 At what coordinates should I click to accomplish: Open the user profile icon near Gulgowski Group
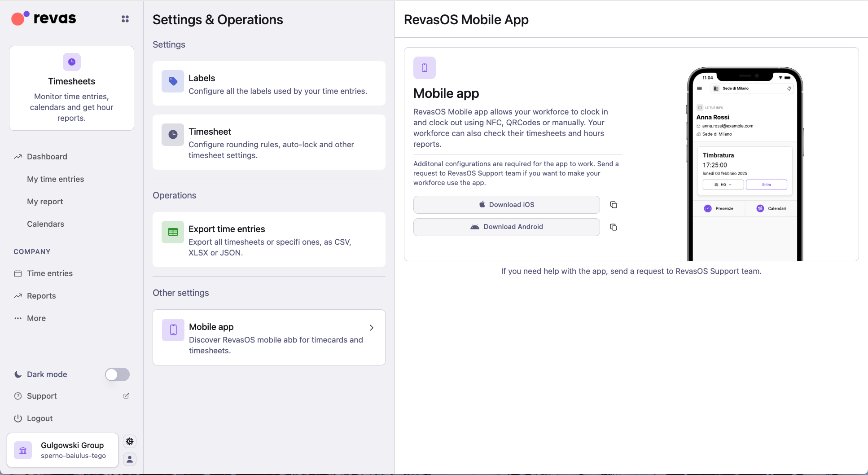[x=130, y=459]
